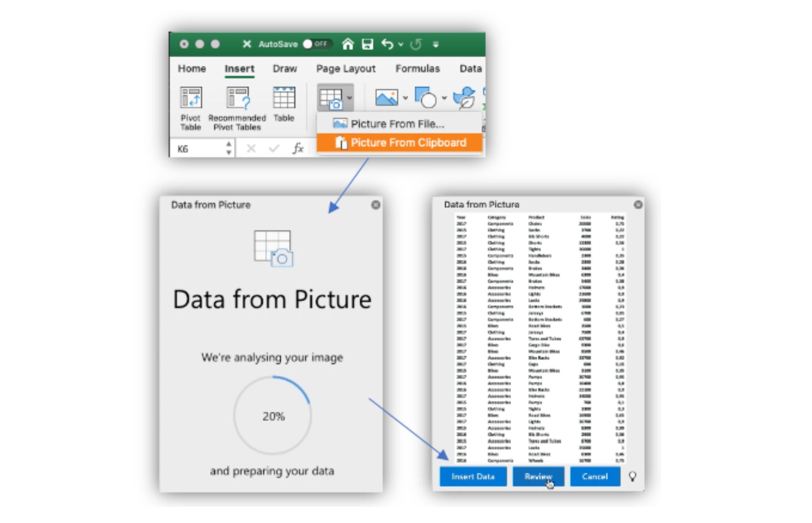Click the Home icon in the title bar

(348, 44)
